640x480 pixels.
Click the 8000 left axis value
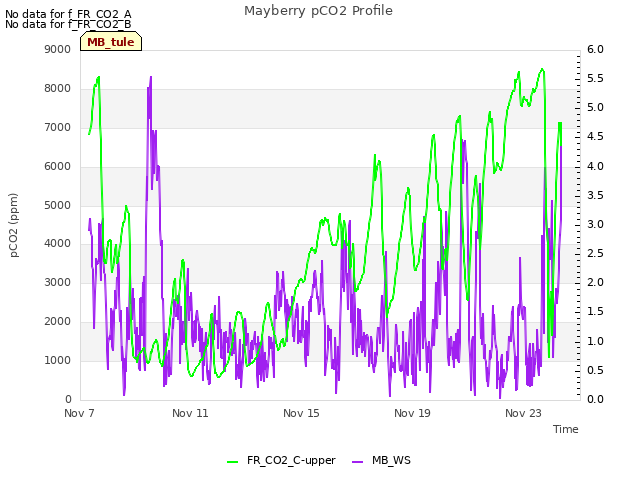[x=58, y=88]
